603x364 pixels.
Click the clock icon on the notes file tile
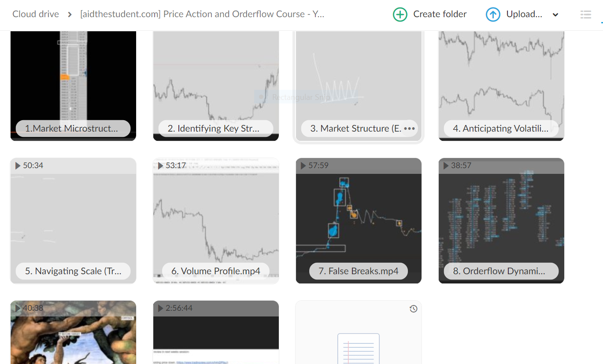[x=413, y=309]
